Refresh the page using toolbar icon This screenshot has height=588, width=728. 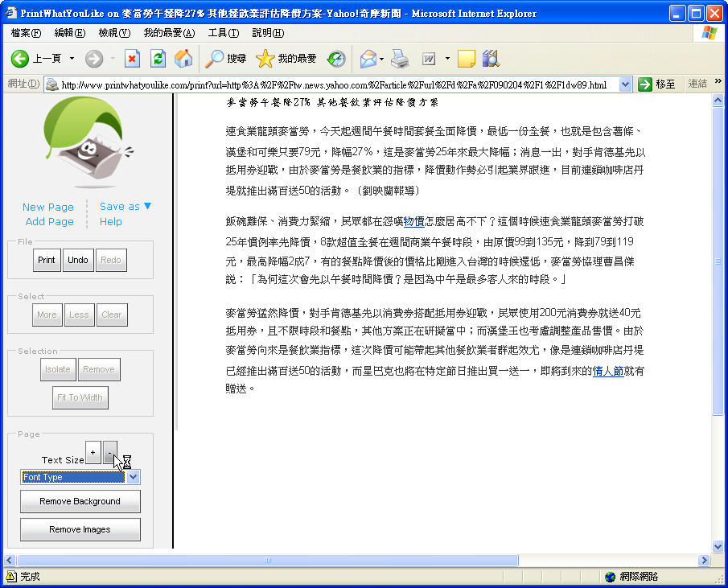158,59
